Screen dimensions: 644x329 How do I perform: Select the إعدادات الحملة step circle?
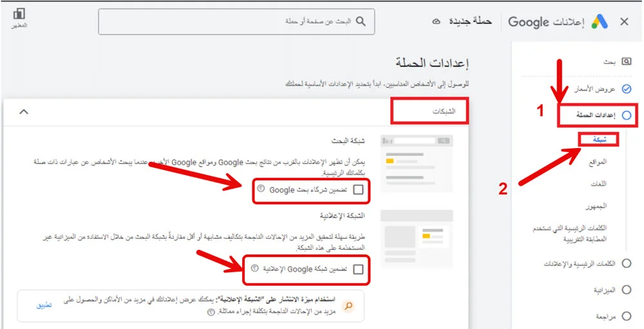tap(627, 115)
